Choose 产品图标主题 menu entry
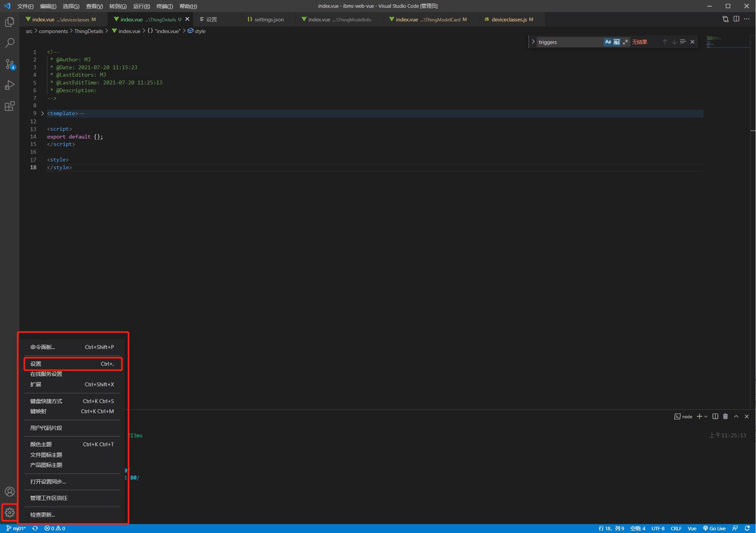Screen dimensions: 756x533 coord(72,465)
